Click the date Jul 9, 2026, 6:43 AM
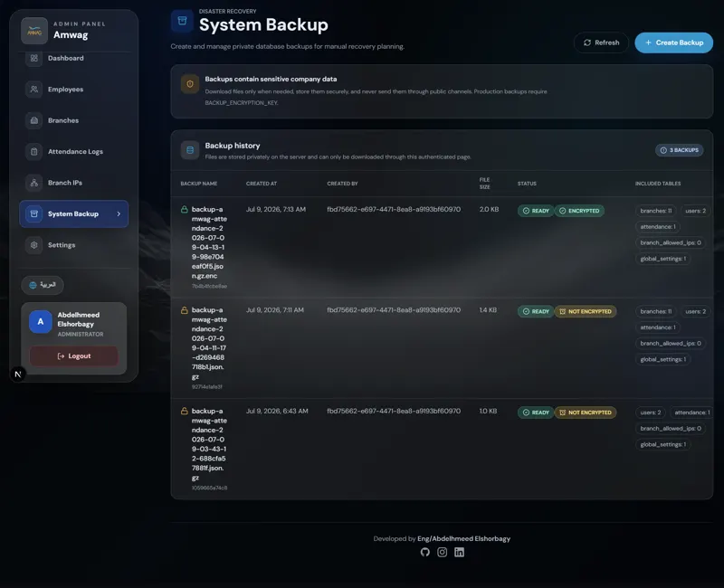 [x=277, y=411]
